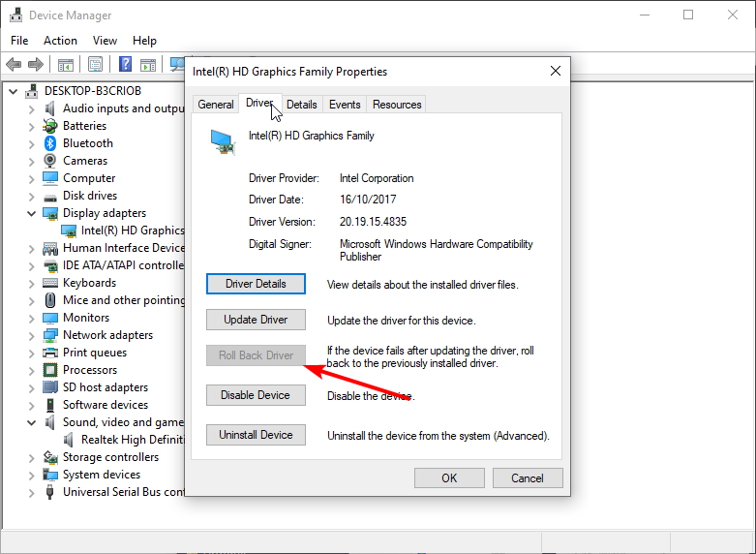Click the Universal Serial Bus controllers icon
Image resolution: width=756 pixels, height=554 pixels.
[49, 492]
